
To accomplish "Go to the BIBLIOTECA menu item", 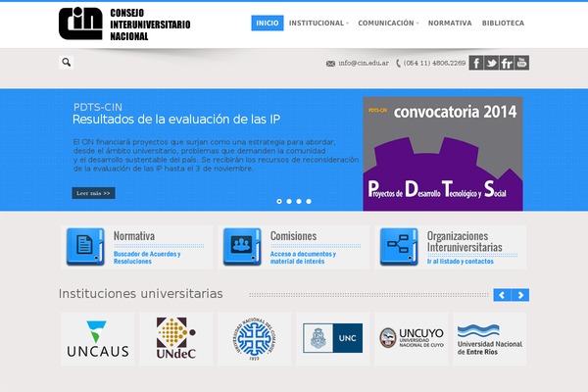I will pyautogui.click(x=504, y=23).
